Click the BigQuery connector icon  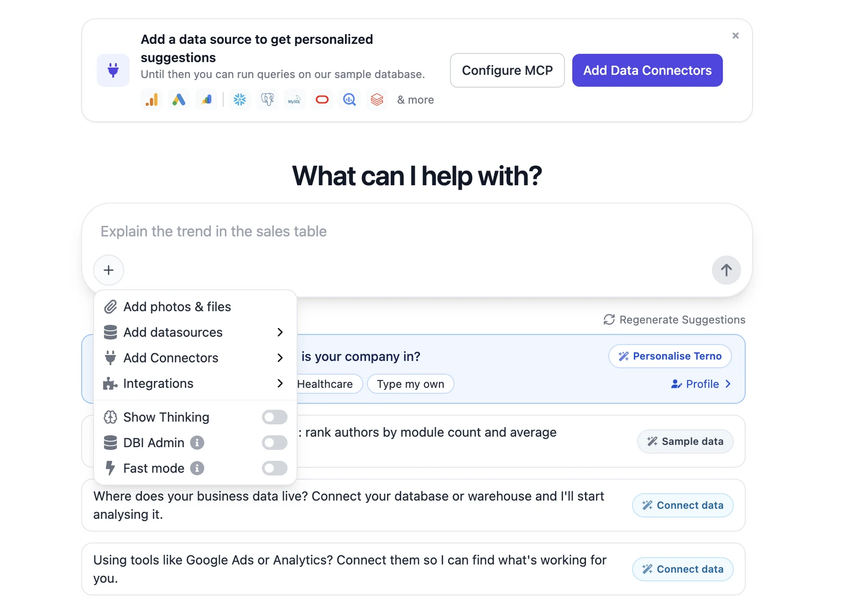pos(349,99)
